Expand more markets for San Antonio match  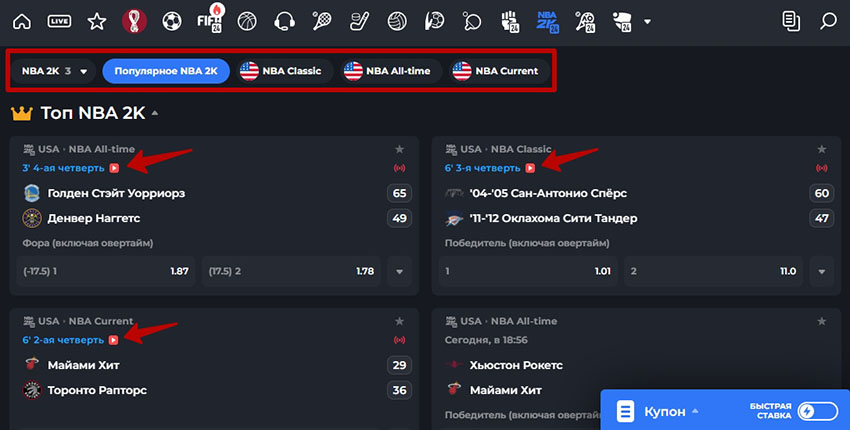coord(822,271)
